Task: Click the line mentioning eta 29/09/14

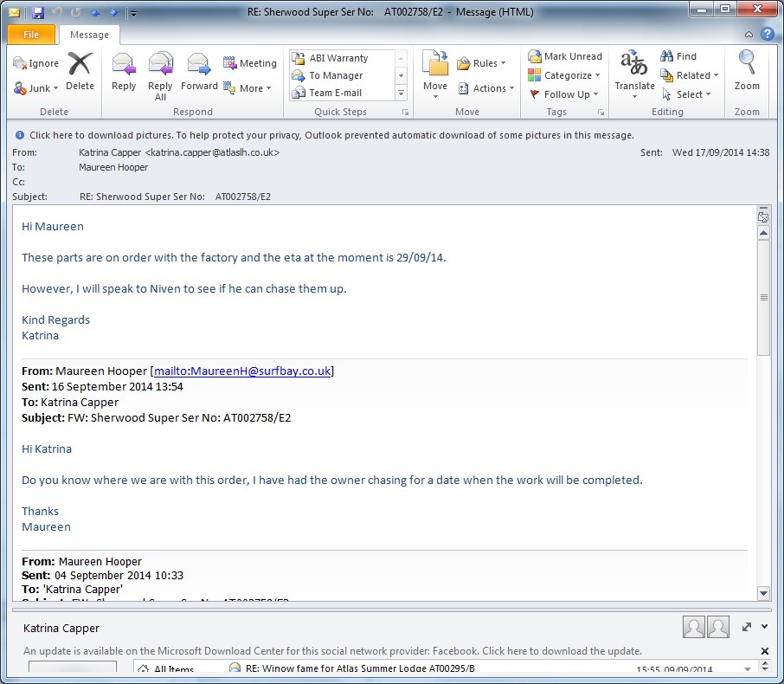Action: 234,258
